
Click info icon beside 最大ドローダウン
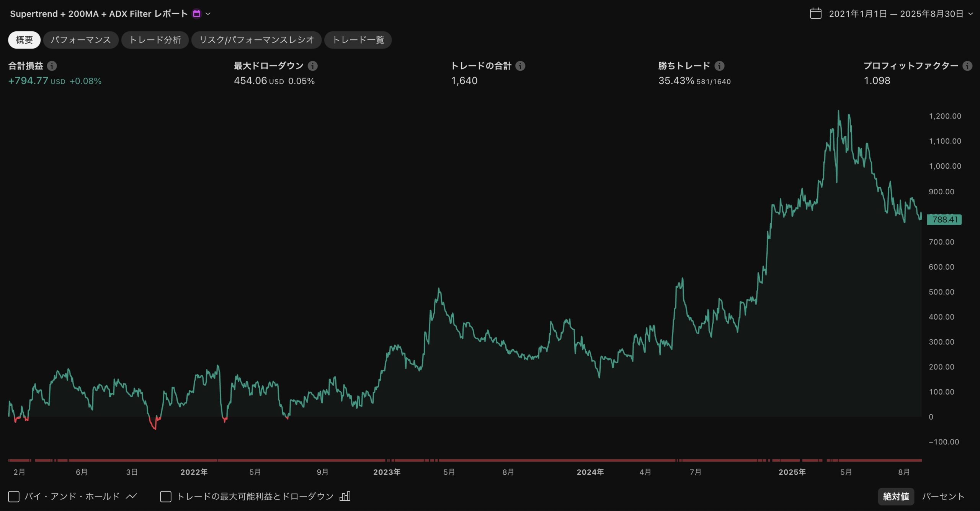(x=313, y=66)
